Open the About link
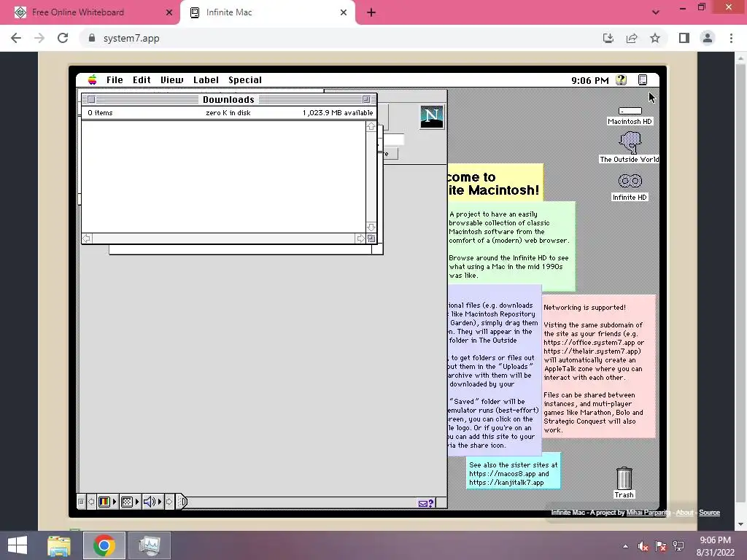The image size is (747, 560). (684, 513)
